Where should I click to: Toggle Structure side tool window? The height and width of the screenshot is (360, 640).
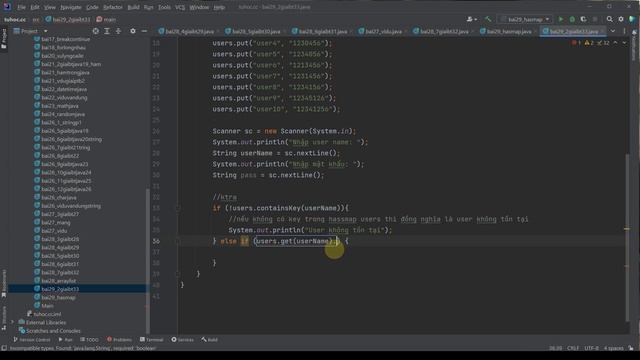click(4, 318)
